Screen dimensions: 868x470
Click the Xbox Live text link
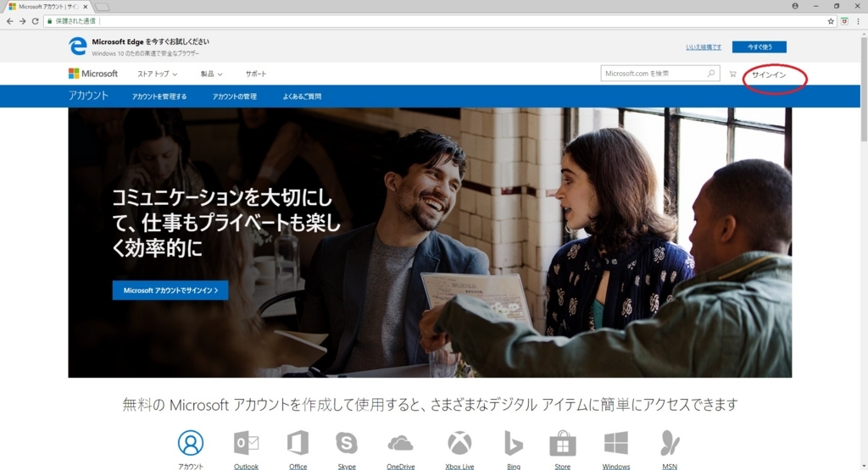point(459,467)
